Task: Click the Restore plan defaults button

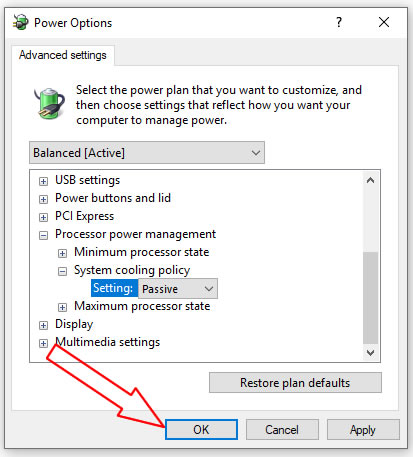Action: (x=295, y=383)
